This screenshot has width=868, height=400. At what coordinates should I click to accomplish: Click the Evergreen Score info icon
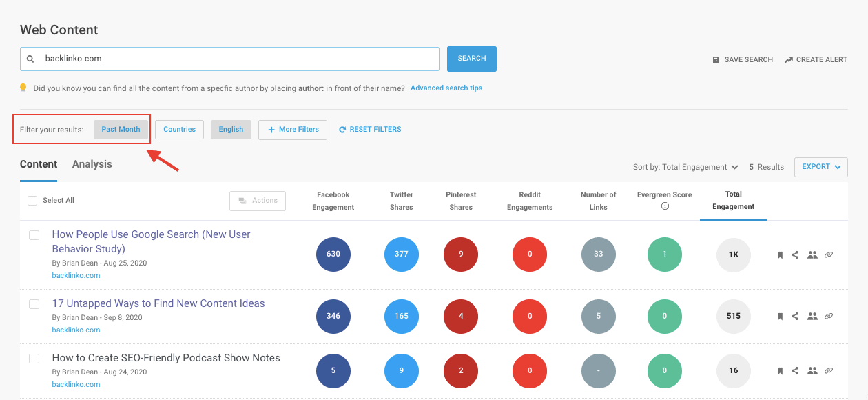[x=665, y=206]
